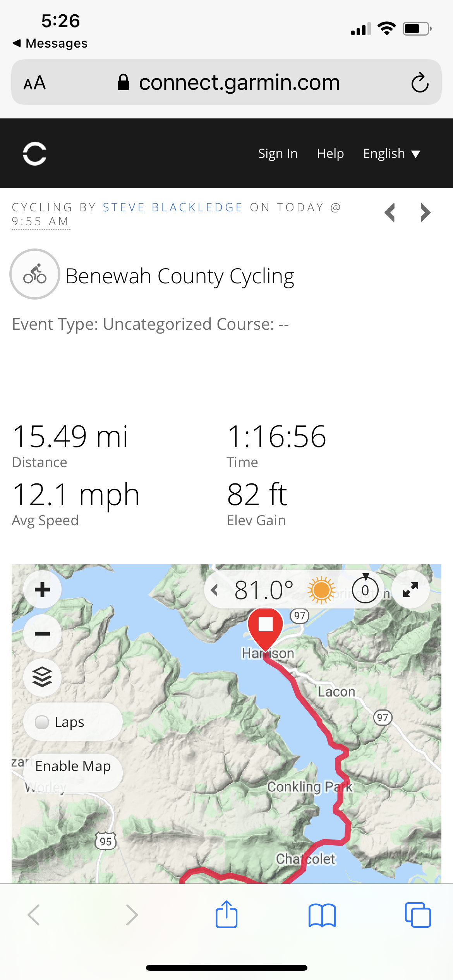Open the English language dropdown
This screenshot has height=980, width=453.
coord(391,154)
